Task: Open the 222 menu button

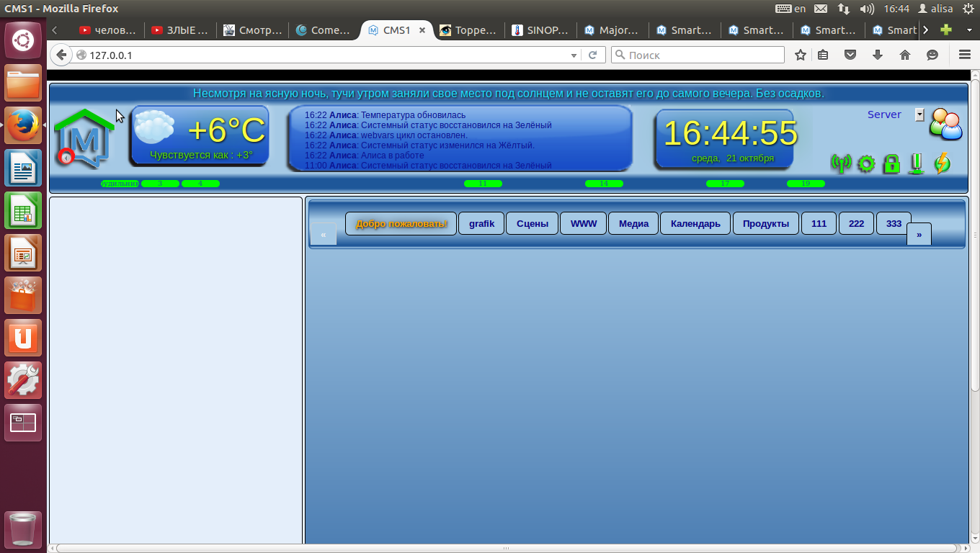Action: coord(856,223)
